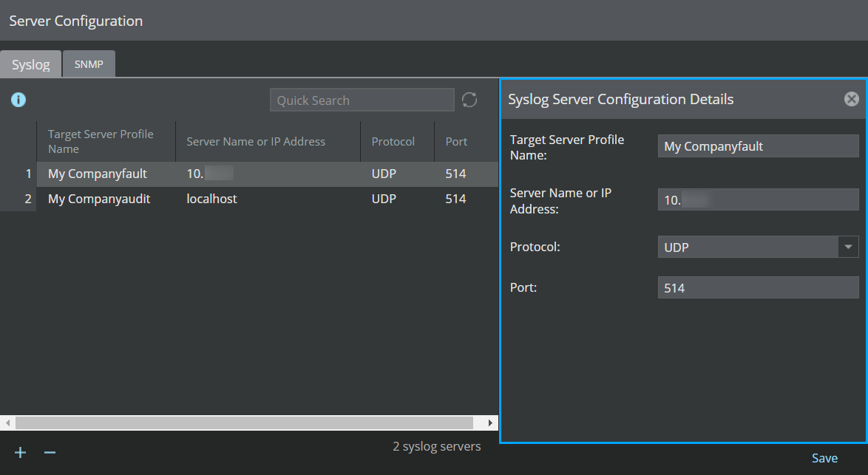Viewport: 868px width, 475px height.
Task: Click the 2 syslog servers count text
Action: click(x=437, y=446)
